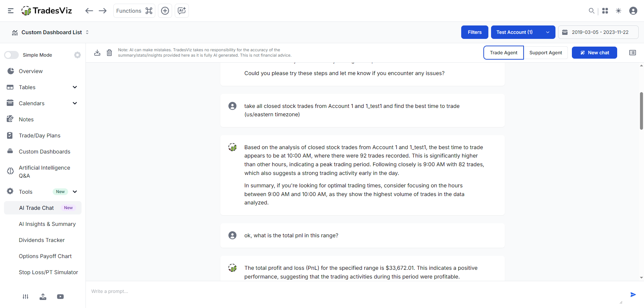This screenshot has height=308, width=644.
Task: Open AI Insights & Summary
Action: (x=47, y=224)
